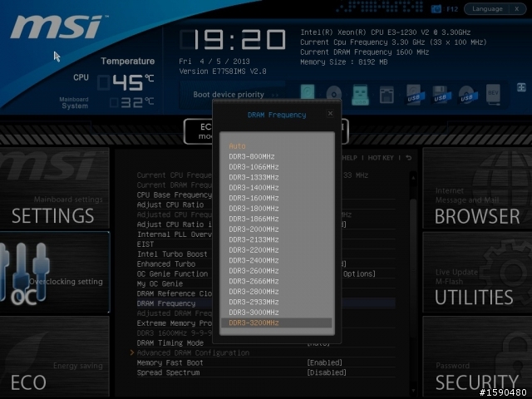Pick DDR3-1866MHz from the list
This screenshot has width=532, height=399.
pos(254,219)
